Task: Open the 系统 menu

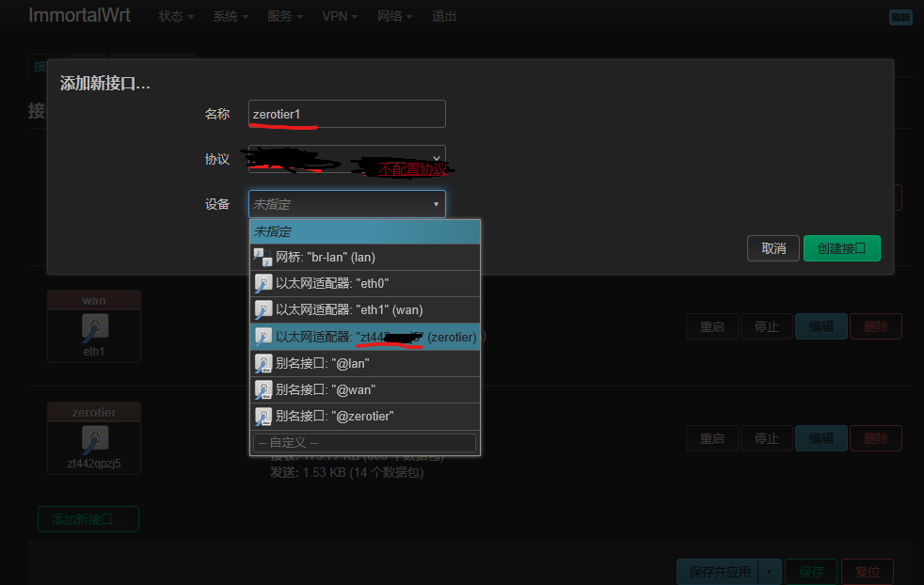Action: [x=231, y=17]
